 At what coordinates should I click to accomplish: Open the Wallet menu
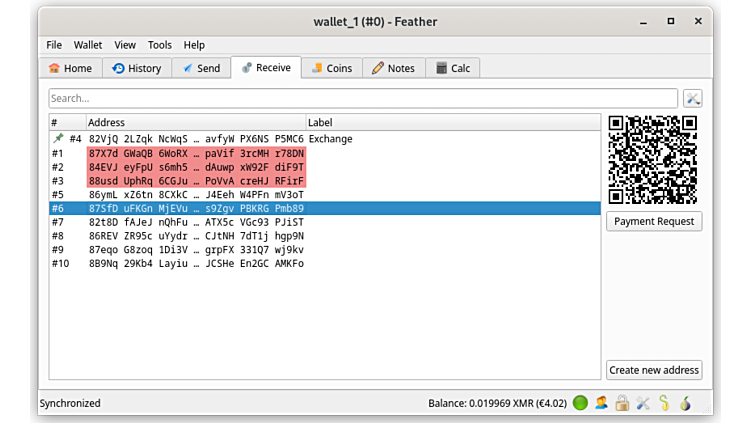88,45
